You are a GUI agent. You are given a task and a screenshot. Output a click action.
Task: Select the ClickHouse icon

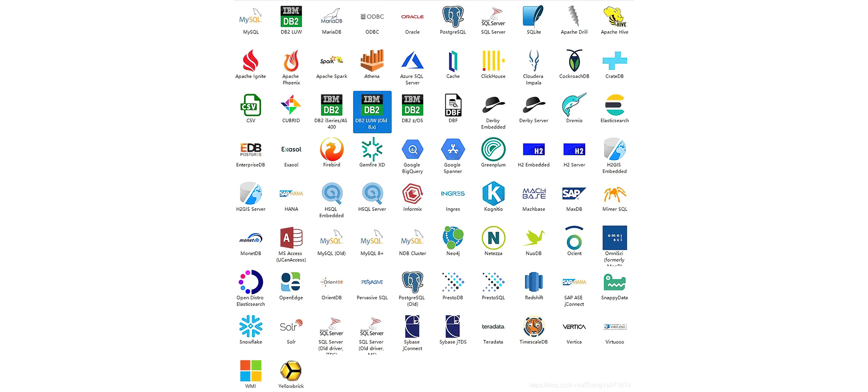point(493,61)
